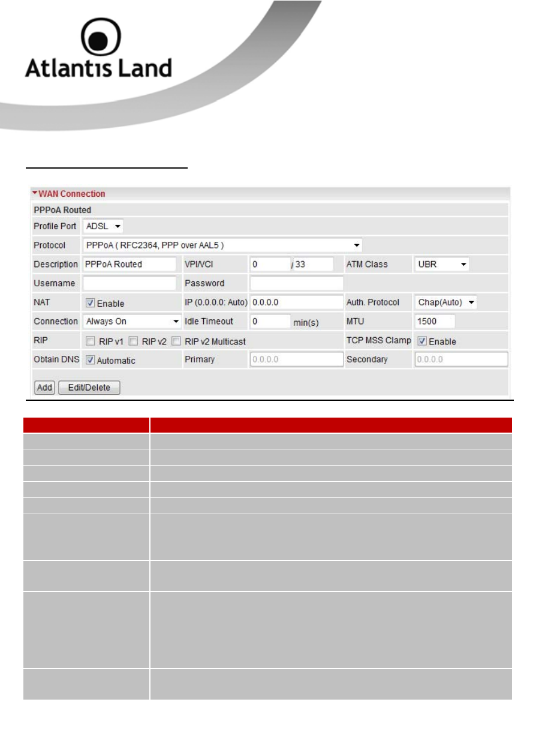Screen dimensions: 536x756
Task: Click the MTU field showing 1500
Action: click(x=434, y=321)
